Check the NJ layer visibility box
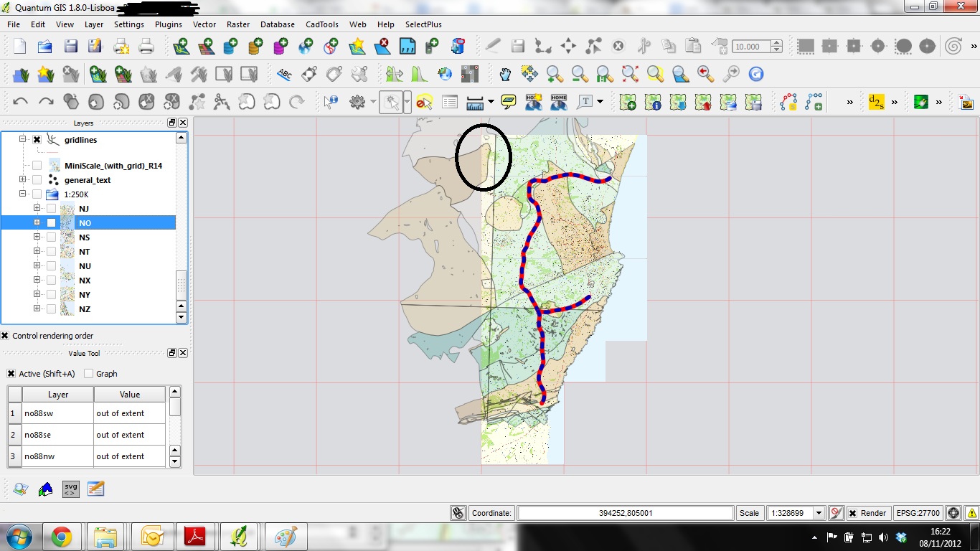Viewport: 980px width, 551px height. (51, 209)
